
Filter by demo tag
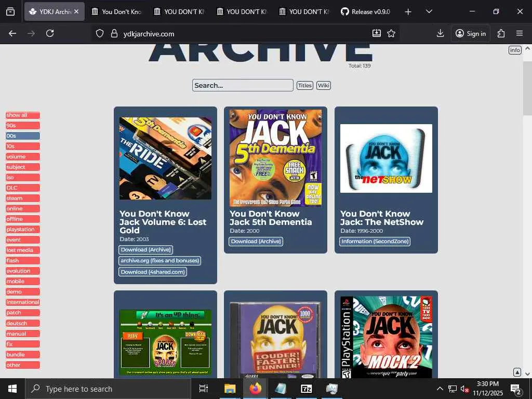pos(23,292)
